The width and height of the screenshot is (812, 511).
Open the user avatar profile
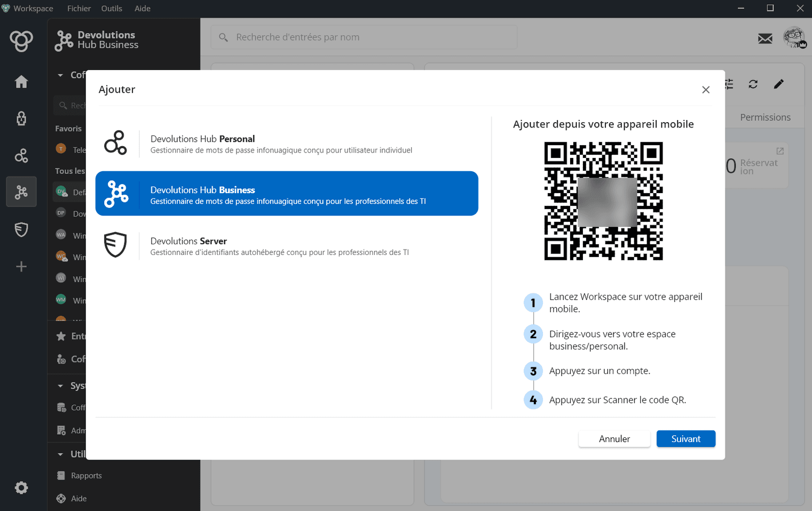coord(794,38)
